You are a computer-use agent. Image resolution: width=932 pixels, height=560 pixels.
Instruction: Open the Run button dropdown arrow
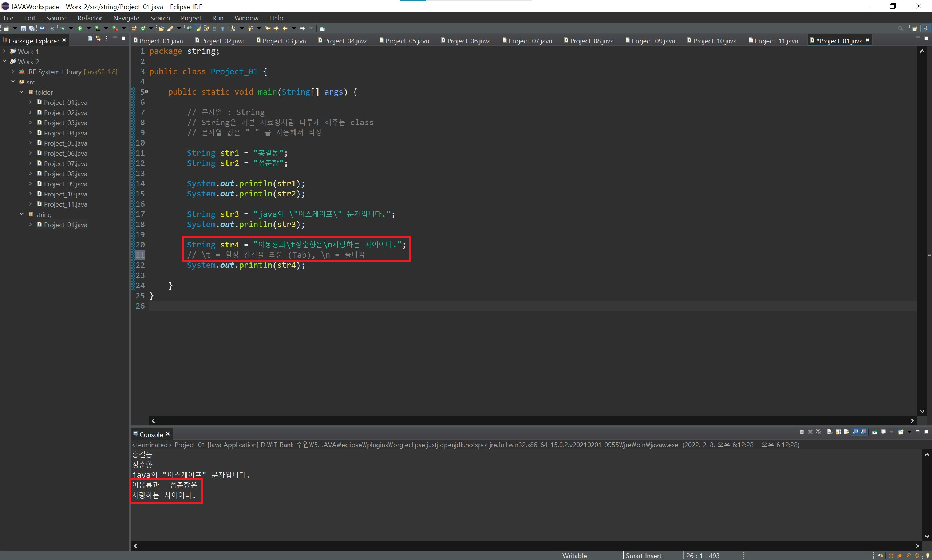[x=88, y=28]
